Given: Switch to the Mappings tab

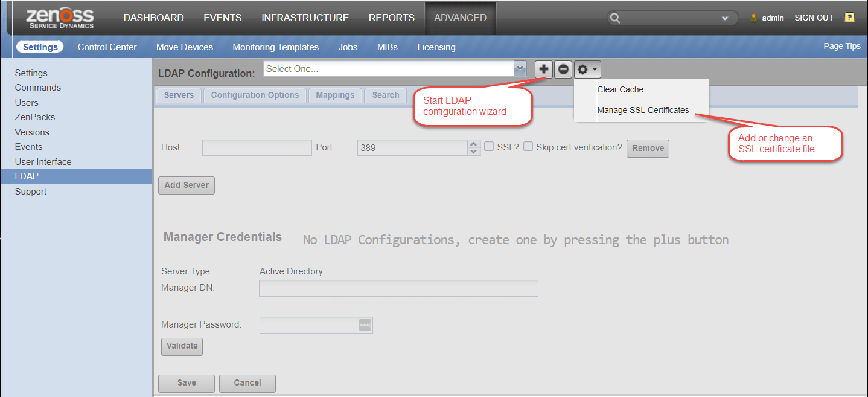Looking at the screenshot, I should [335, 95].
